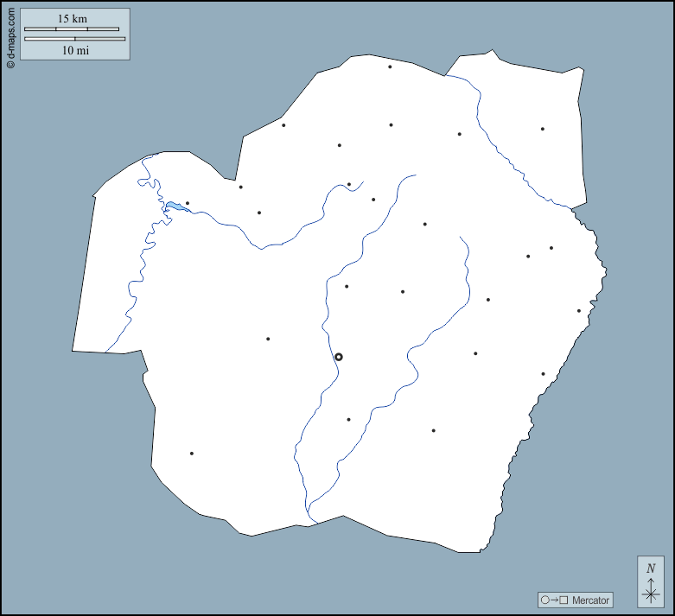The width and height of the screenshot is (675, 616).
Task: Click the circle-to-square symbol beside Mercator
Action: point(553,600)
